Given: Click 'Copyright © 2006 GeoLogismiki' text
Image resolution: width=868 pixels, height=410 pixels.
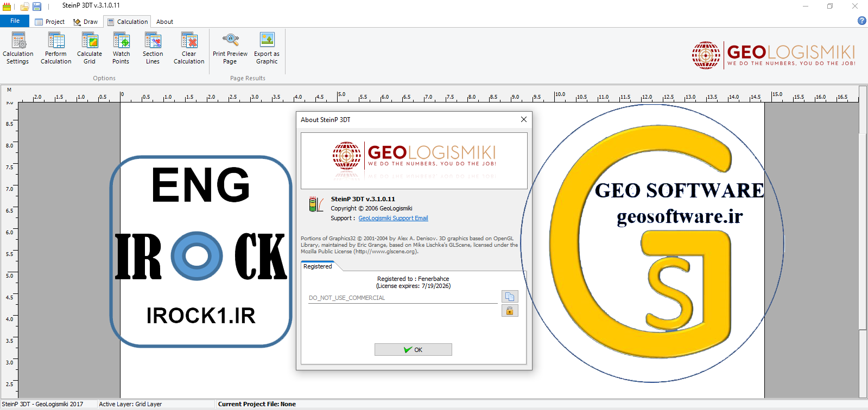Looking at the screenshot, I should tap(371, 208).
